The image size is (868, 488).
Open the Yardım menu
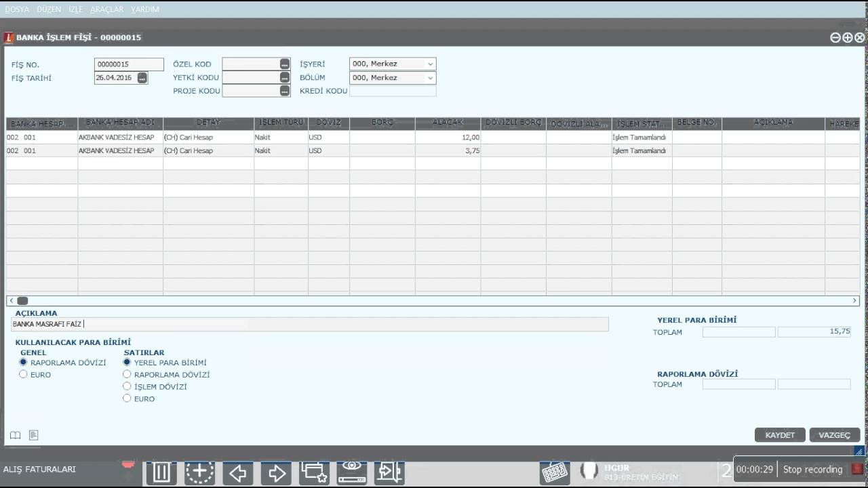click(145, 9)
